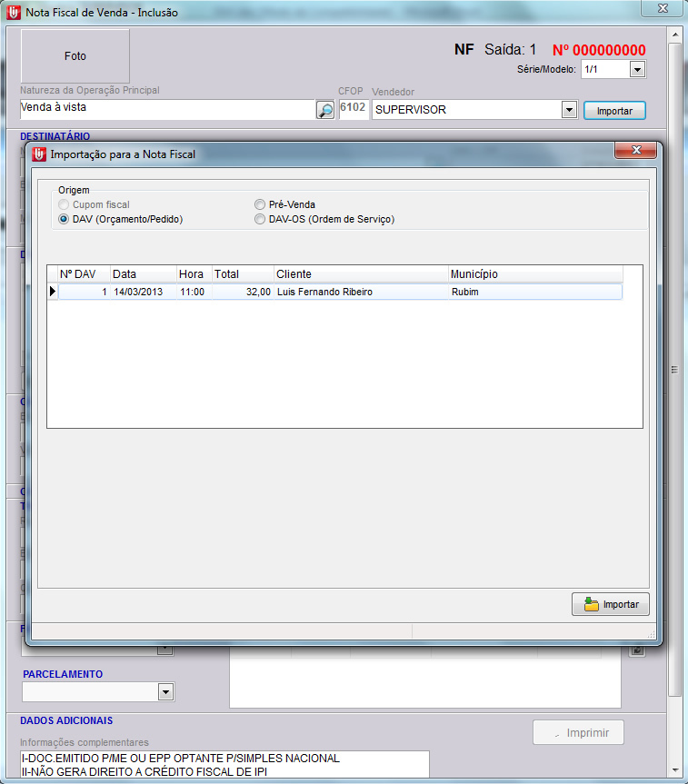The height and width of the screenshot is (784, 688).
Task: Open the Parcelamento dropdown list
Action: (x=165, y=692)
